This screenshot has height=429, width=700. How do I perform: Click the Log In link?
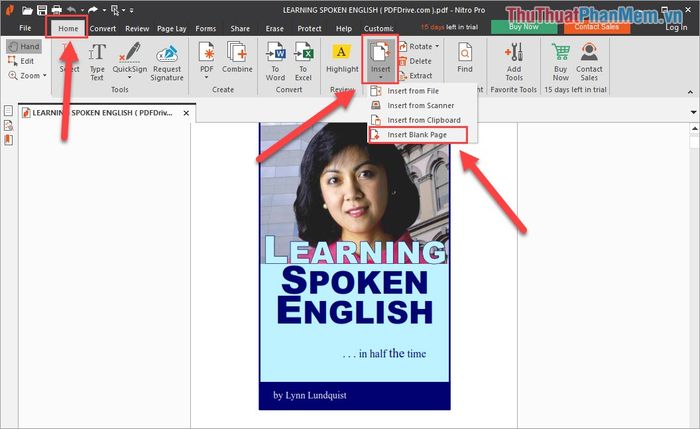coord(676,28)
